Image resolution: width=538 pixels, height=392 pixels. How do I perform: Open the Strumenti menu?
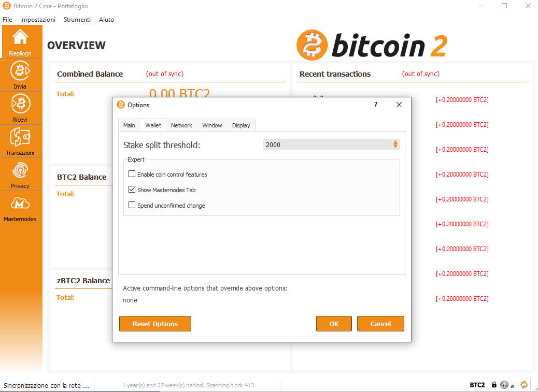(x=77, y=20)
